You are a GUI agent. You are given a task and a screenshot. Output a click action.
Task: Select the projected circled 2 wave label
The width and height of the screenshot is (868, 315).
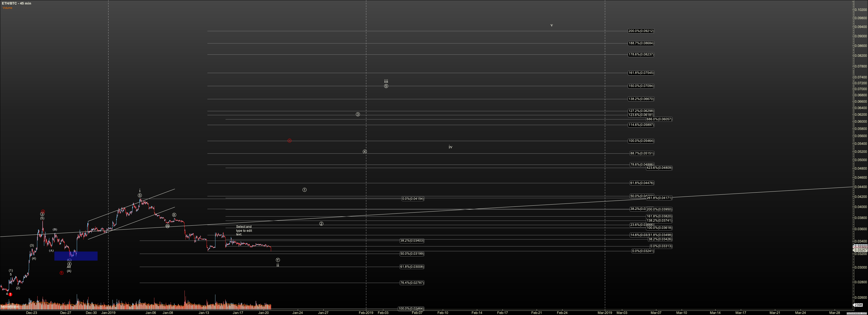pos(321,224)
